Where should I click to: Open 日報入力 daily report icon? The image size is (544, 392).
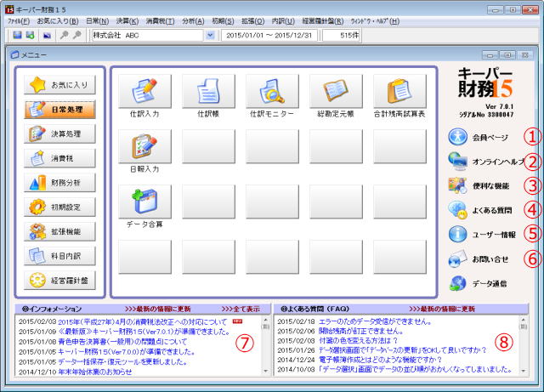[x=144, y=146]
